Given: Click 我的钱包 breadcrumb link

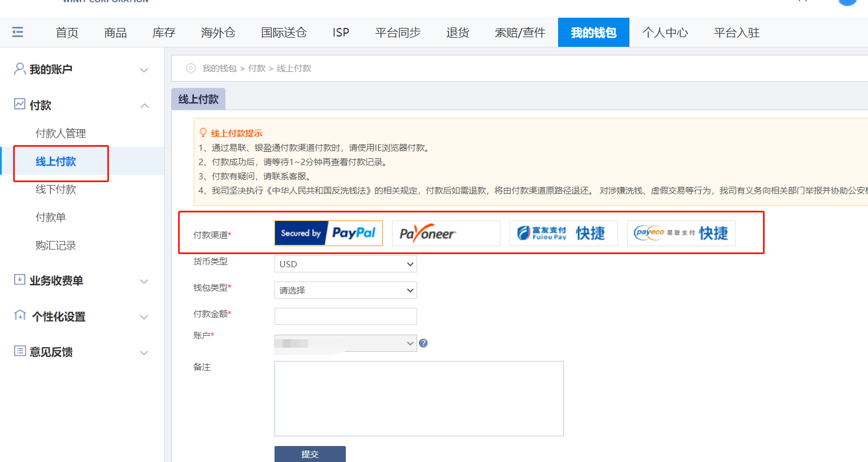Looking at the screenshot, I should 219,69.
